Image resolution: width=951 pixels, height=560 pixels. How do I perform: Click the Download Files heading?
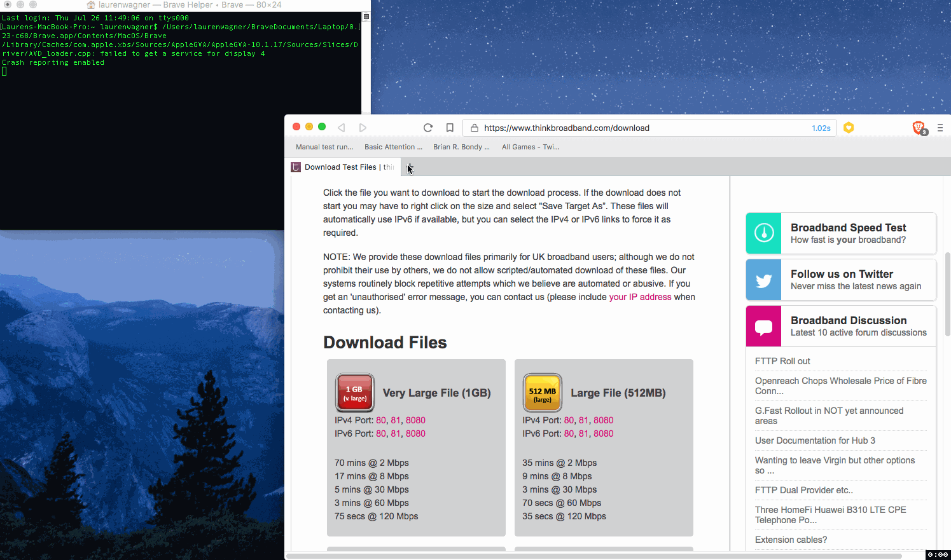(x=385, y=343)
